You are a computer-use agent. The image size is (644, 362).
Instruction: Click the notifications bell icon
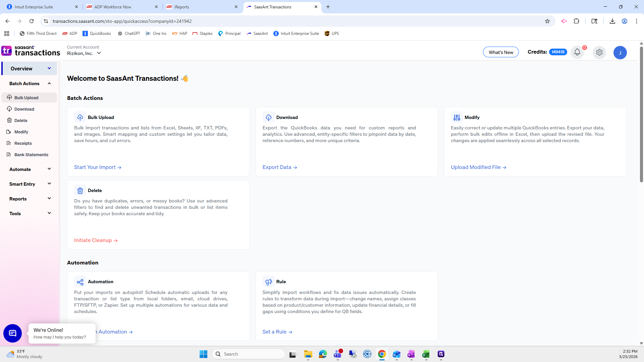point(577,52)
